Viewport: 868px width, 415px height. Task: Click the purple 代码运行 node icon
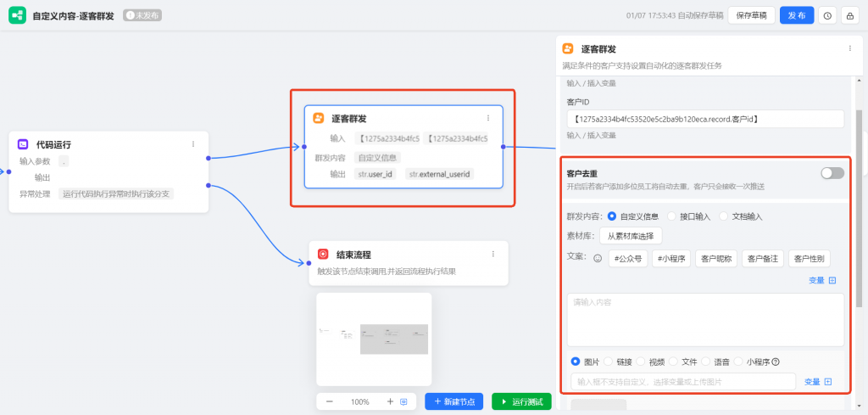23,144
